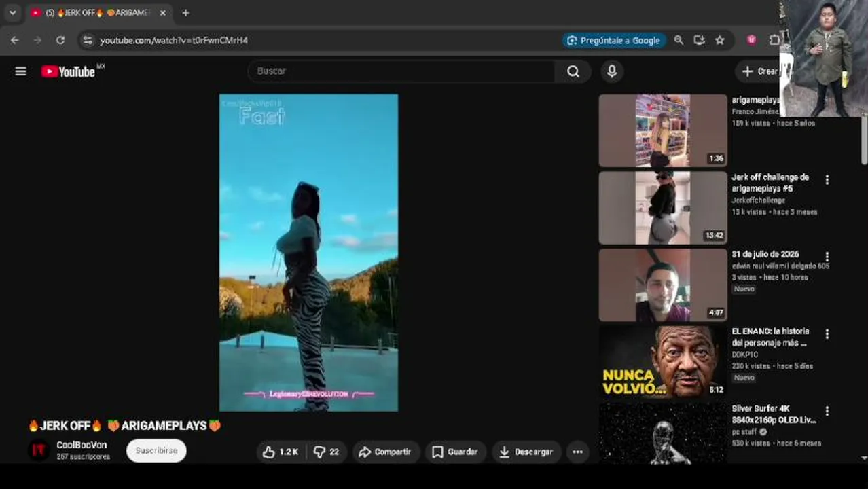Open the 4:07 suggested video thumbnail

tap(663, 285)
